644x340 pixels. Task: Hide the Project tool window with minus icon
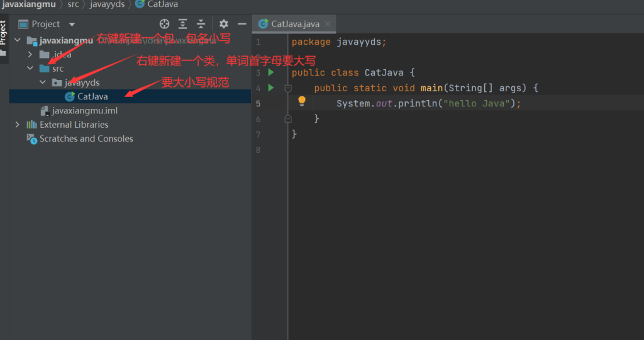(x=242, y=24)
